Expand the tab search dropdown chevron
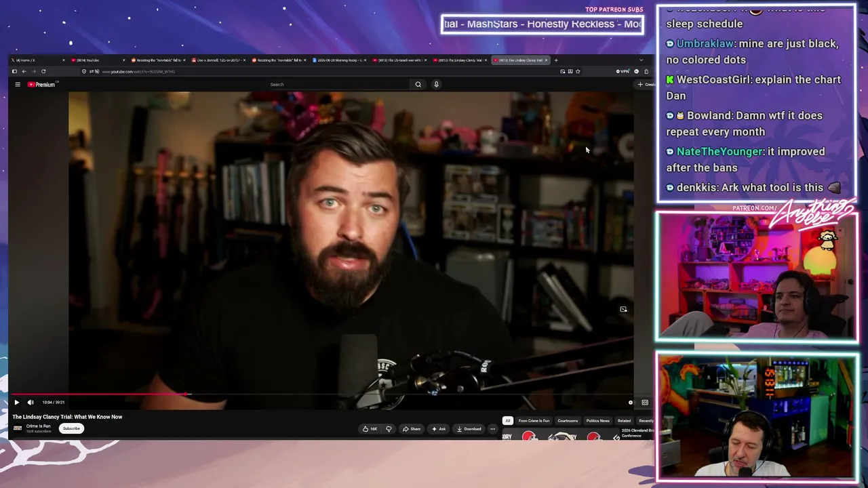This screenshot has width=868, height=488. tap(641, 60)
